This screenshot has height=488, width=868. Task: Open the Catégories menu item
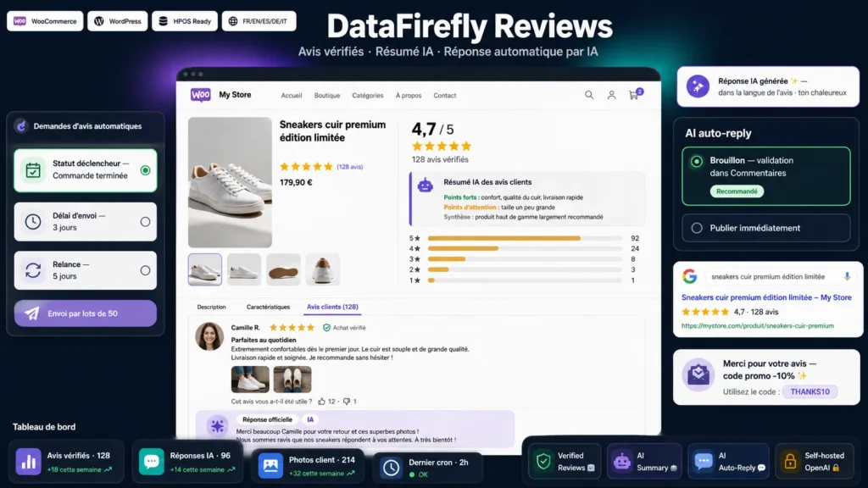368,95
